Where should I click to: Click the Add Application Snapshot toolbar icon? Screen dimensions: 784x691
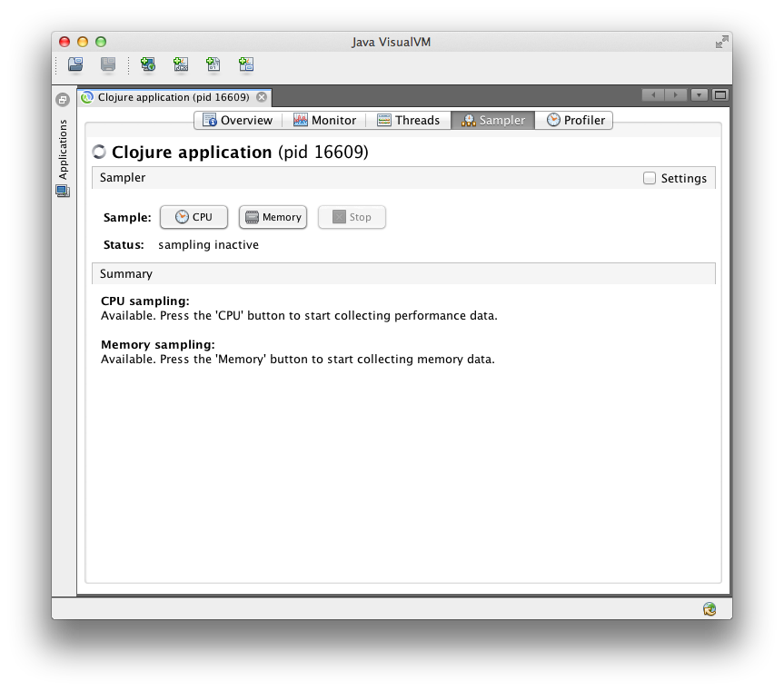(246, 64)
